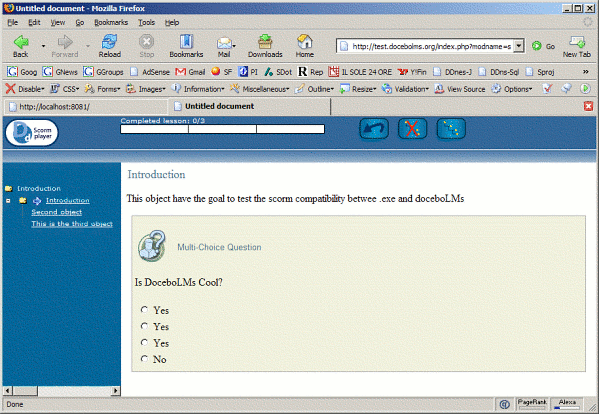Select the third Yes radio button

click(144, 342)
